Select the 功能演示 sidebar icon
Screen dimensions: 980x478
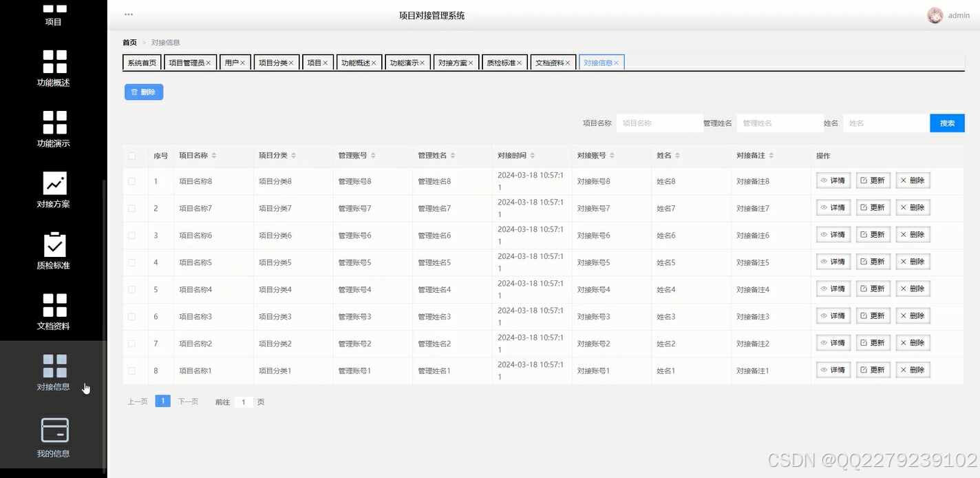coord(53,129)
